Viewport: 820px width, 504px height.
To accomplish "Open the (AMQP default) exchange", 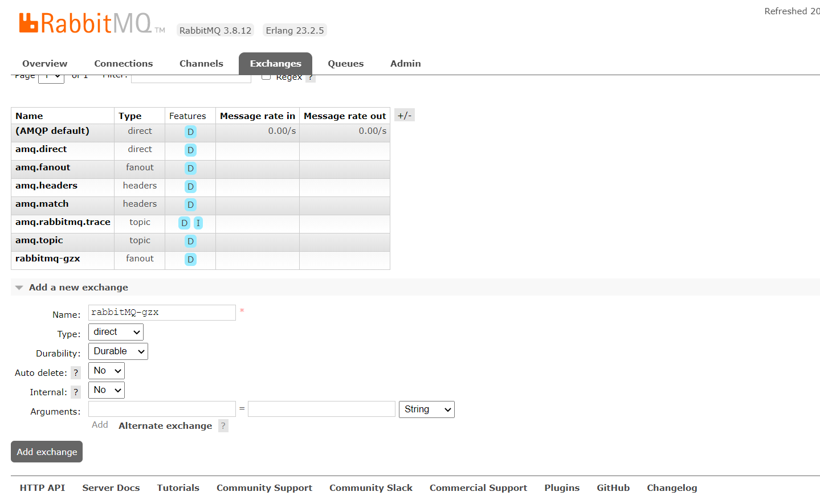I will coord(52,131).
